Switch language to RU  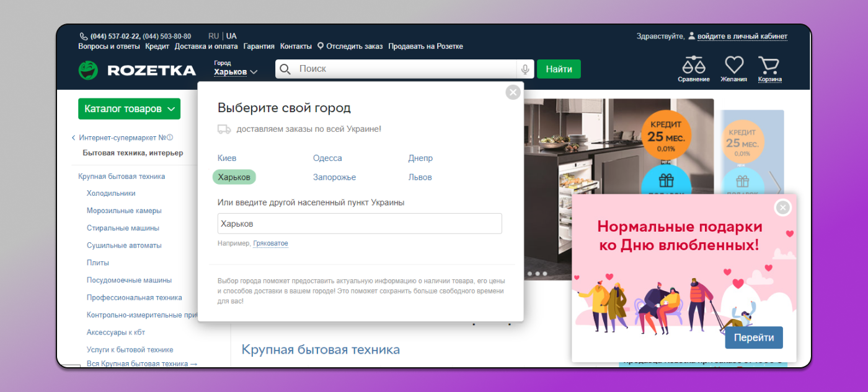214,36
